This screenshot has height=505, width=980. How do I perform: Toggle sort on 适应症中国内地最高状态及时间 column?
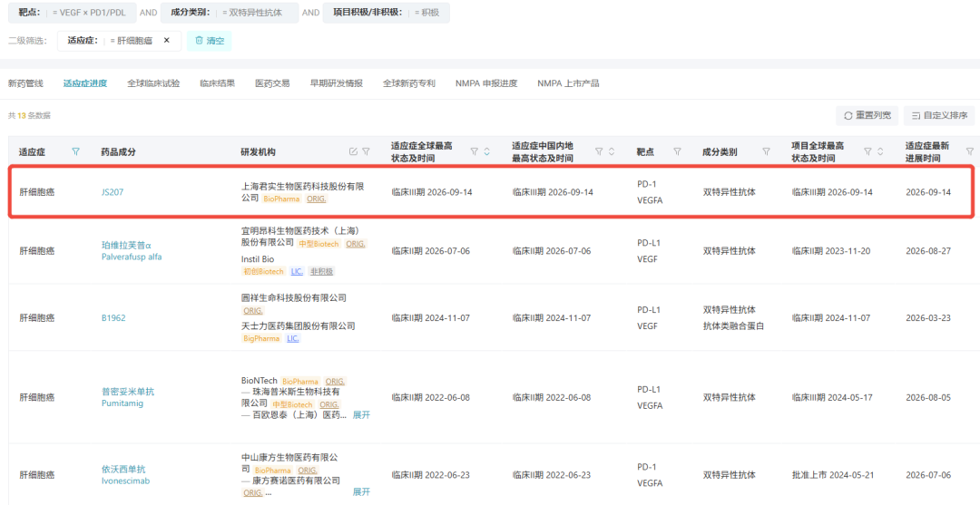click(x=612, y=151)
